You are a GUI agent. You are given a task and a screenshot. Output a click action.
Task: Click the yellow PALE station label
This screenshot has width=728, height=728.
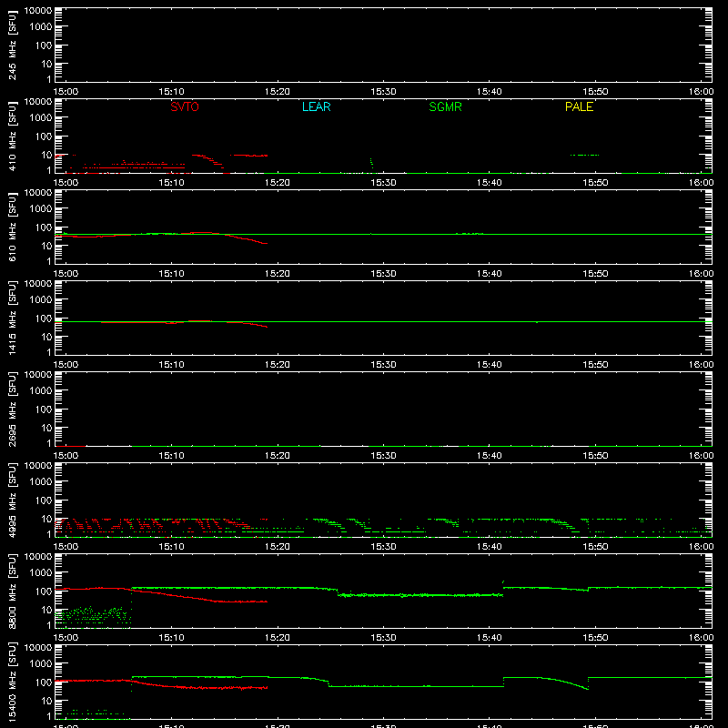pyautogui.click(x=579, y=106)
